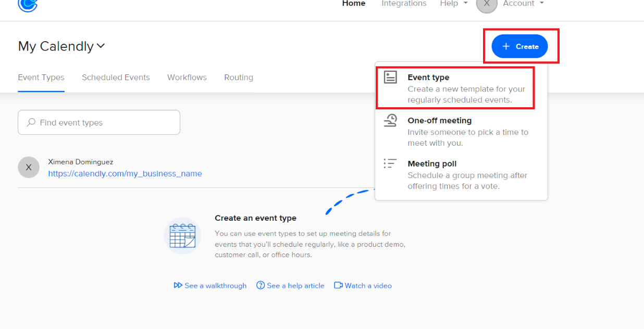Open the See a walkthrough link

[x=210, y=286]
